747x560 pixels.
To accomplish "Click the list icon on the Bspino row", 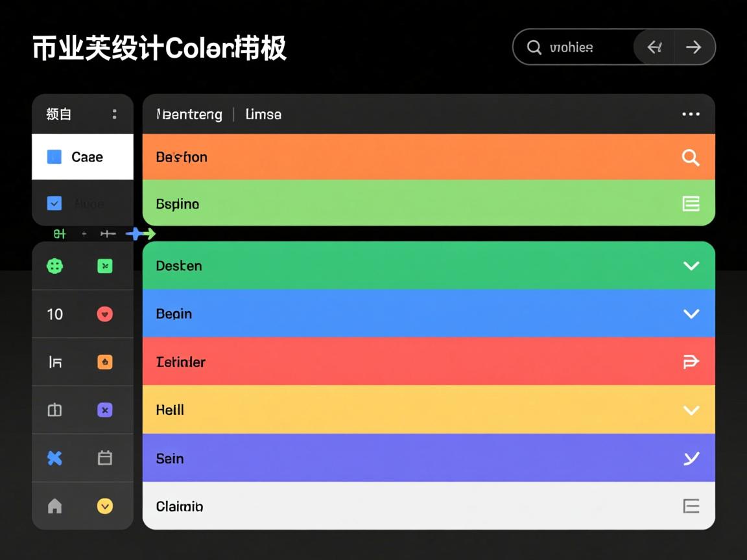I will 691,203.
